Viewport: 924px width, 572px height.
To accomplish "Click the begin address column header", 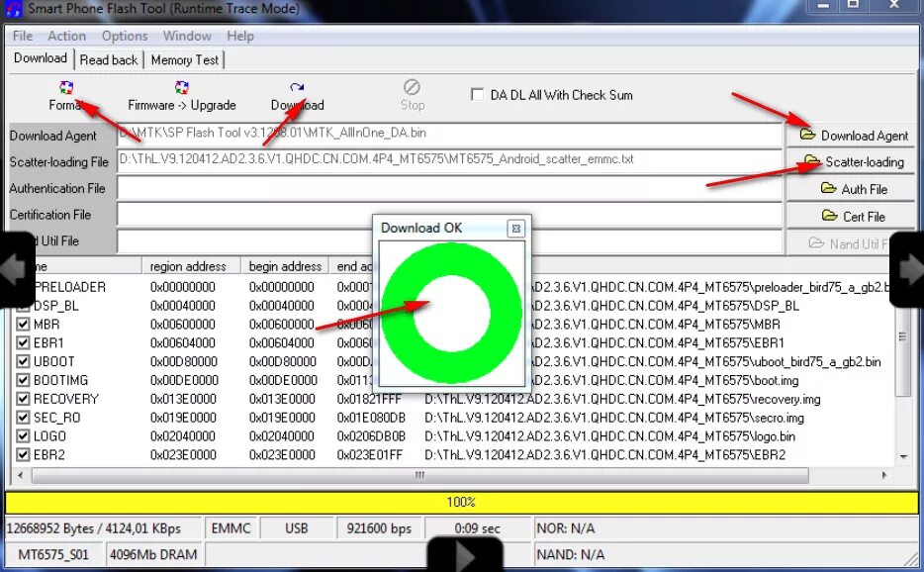I will [x=285, y=266].
